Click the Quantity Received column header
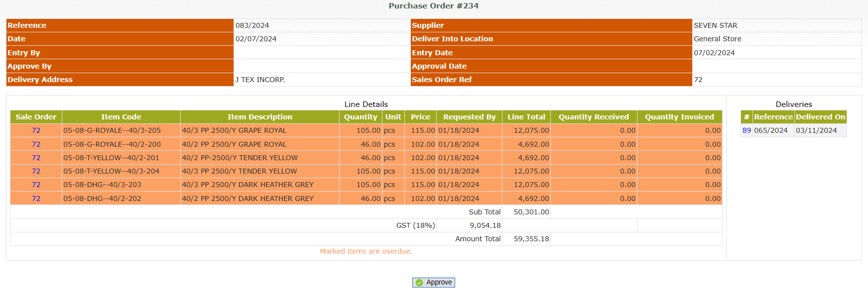This screenshot has height=292, width=868. 593,117
